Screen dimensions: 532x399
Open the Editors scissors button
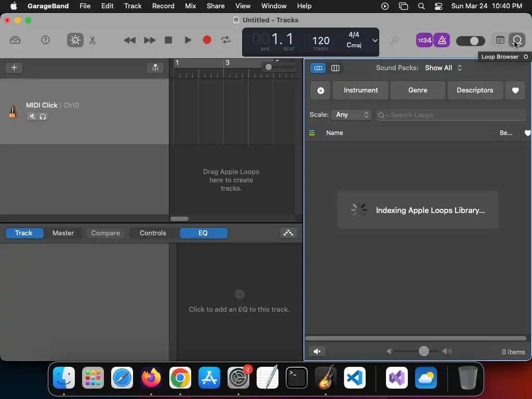point(92,40)
